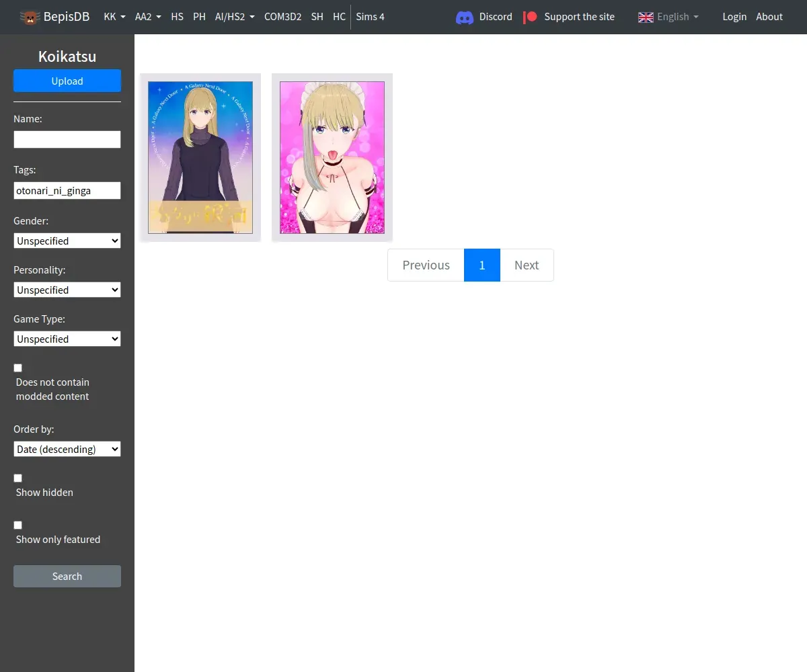Open the Discord link icon
The height and width of the screenshot is (672, 807).
pos(465,17)
